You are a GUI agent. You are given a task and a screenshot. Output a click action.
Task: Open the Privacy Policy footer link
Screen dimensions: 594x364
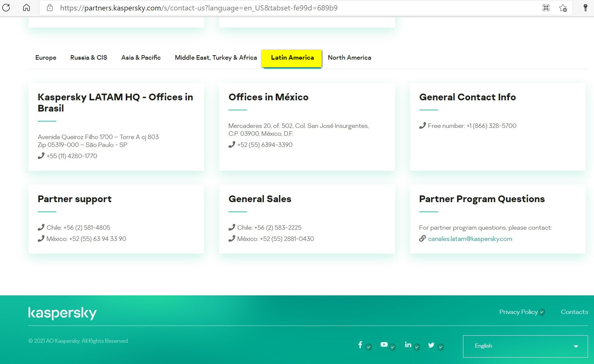click(518, 312)
